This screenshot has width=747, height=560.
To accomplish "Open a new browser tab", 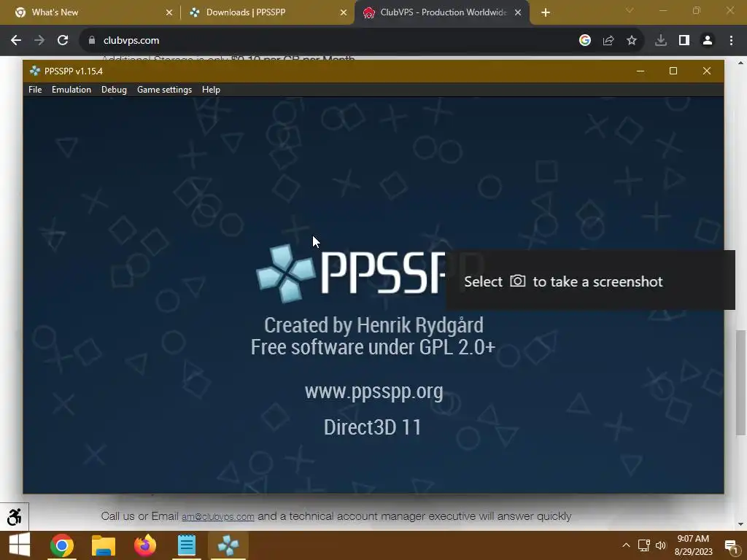I will 546,12.
